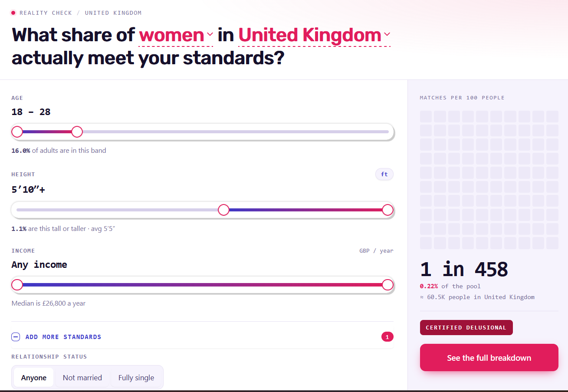Image resolution: width=568 pixels, height=392 pixels.
Task: Click the United Kingdom breadcrumb label
Action: tap(113, 13)
